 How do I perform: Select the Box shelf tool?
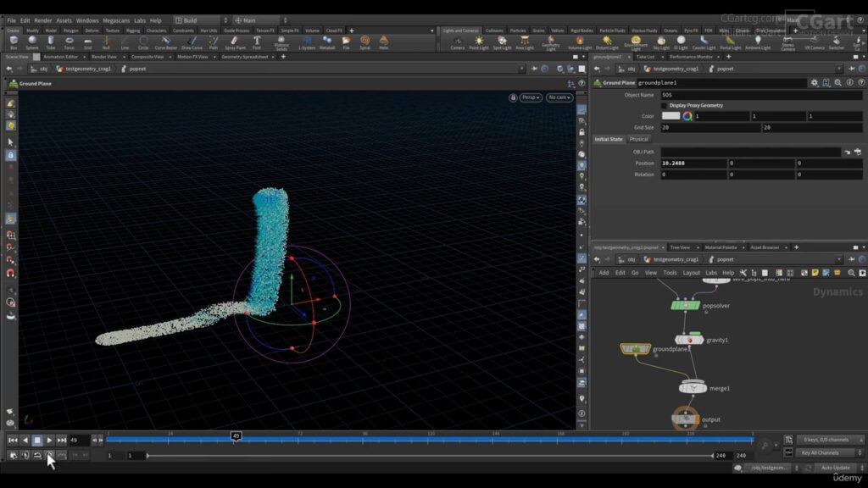pos(14,42)
